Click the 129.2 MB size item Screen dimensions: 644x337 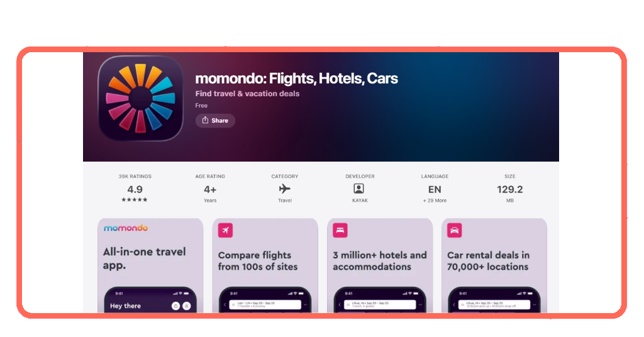[x=509, y=189]
